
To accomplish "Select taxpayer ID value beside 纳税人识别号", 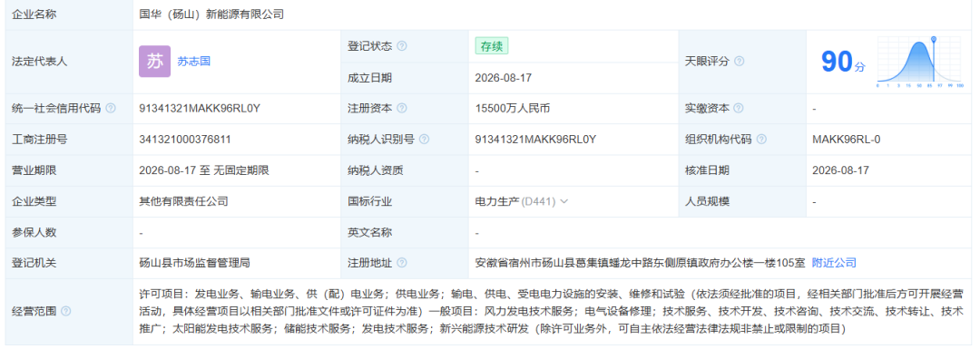I will [x=535, y=140].
